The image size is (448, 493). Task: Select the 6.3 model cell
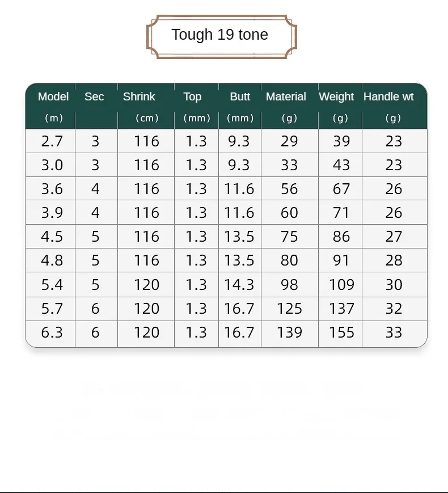coord(52,332)
